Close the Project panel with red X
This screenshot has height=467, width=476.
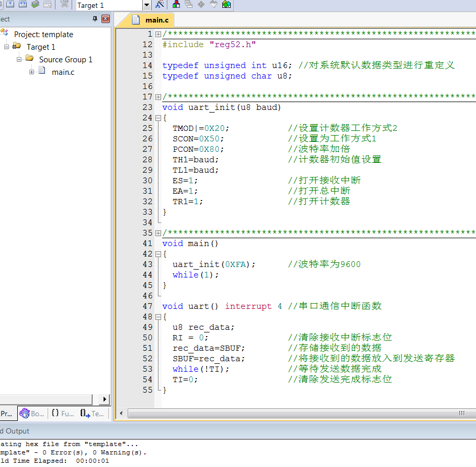pos(105,19)
